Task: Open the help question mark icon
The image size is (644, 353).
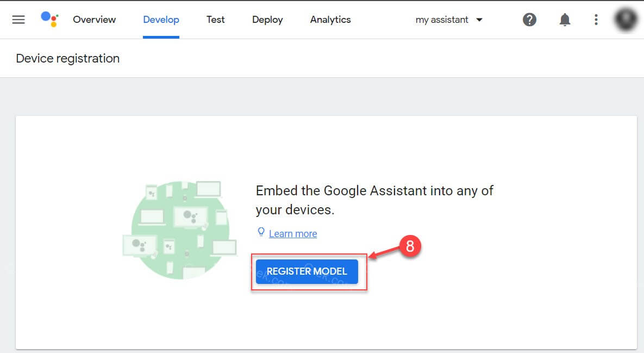Action: pos(529,20)
